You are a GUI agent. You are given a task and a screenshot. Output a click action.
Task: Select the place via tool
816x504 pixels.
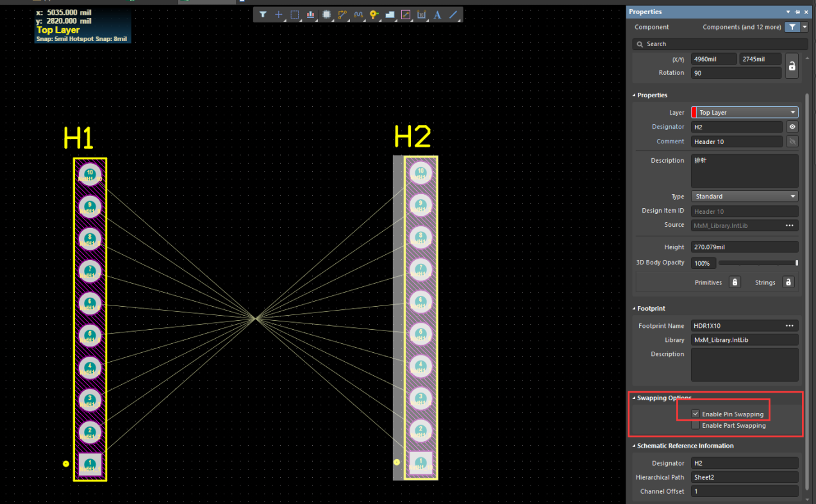pos(374,14)
